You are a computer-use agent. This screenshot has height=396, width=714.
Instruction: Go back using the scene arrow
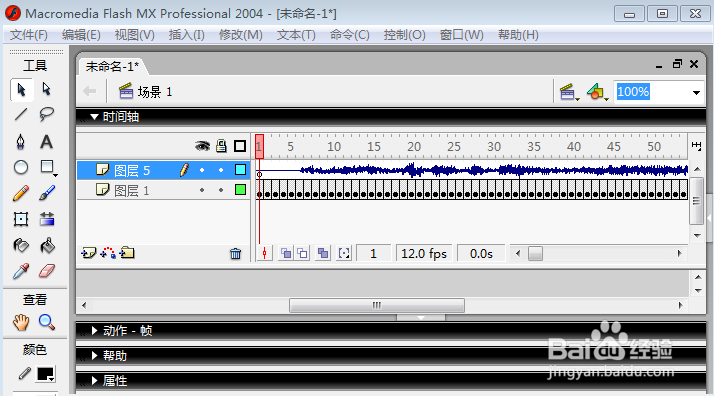point(90,91)
